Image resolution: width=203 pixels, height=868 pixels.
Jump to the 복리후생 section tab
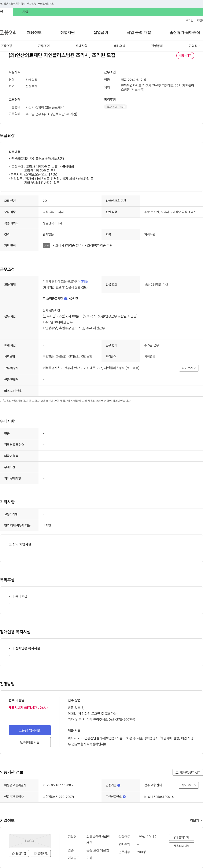[x=119, y=46]
